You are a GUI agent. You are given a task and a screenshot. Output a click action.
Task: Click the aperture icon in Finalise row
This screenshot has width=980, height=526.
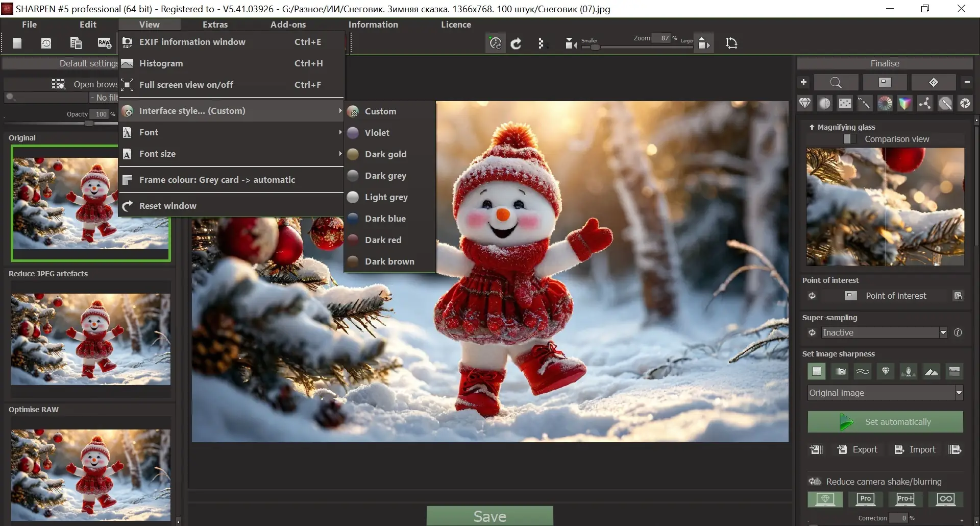[x=965, y=104]
